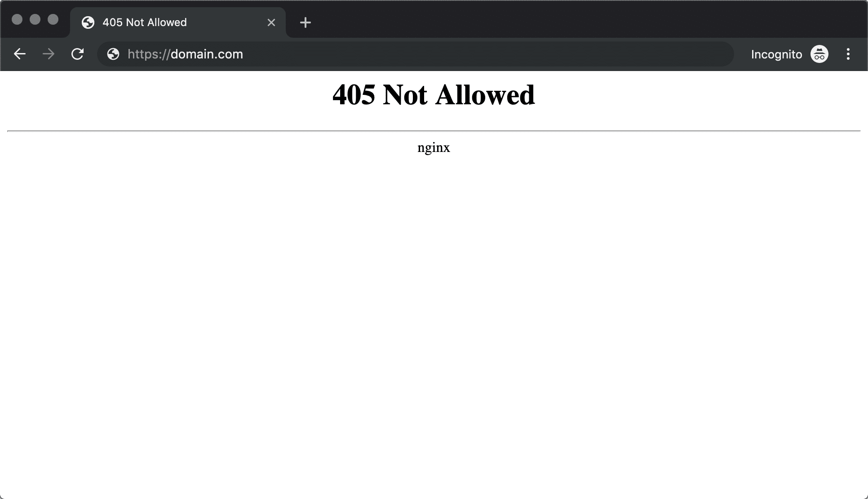Click the new tab plus icon
This screenshot has width=868, height=499.
305,22
